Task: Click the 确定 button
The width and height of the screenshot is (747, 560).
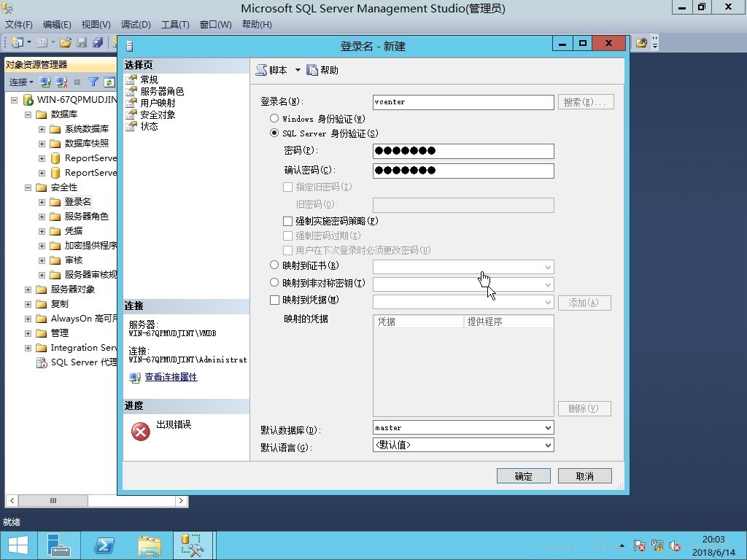Action: [x=524, y=475]
